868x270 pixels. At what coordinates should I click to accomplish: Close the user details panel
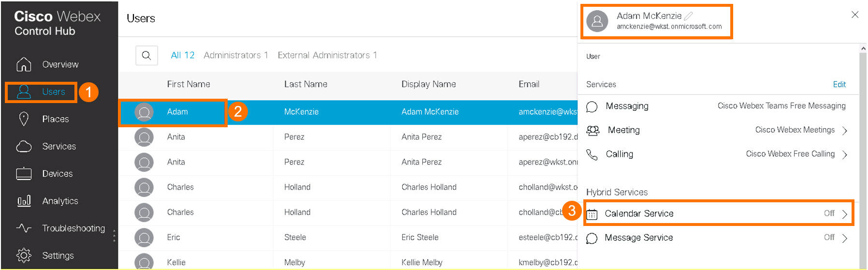point(855,15)
